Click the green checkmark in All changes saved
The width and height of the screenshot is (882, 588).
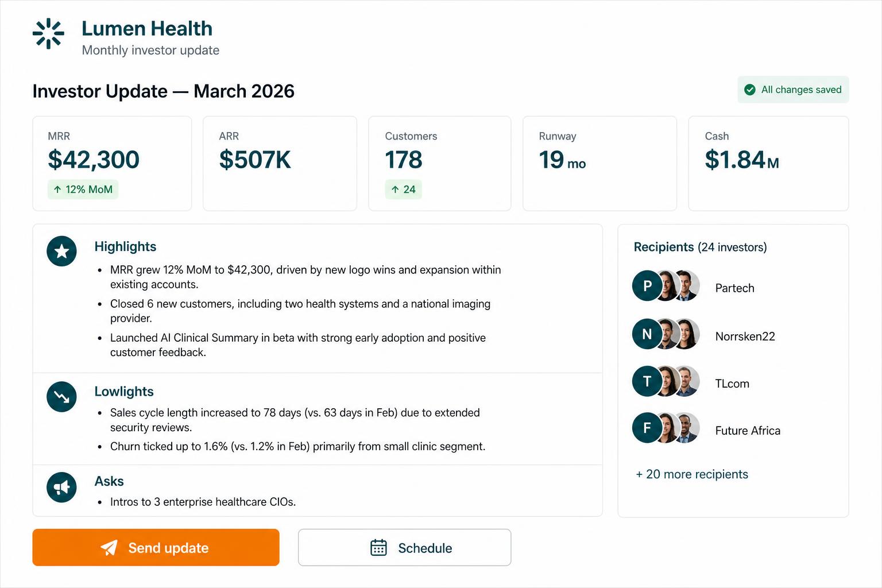tap(750, 90)
